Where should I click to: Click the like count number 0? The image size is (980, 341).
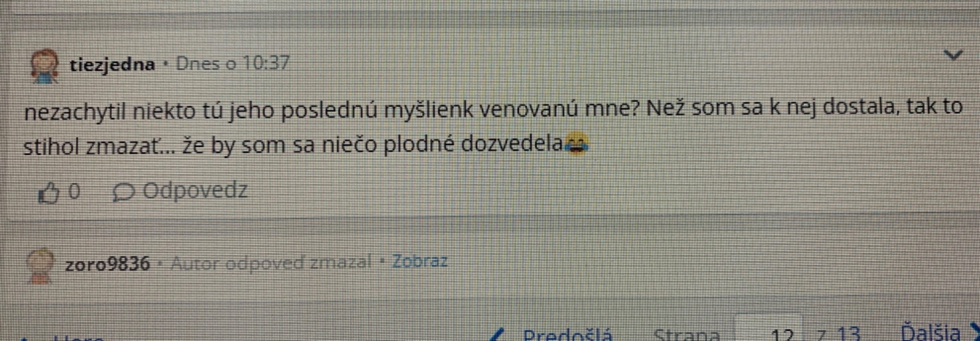click(74, 192)
